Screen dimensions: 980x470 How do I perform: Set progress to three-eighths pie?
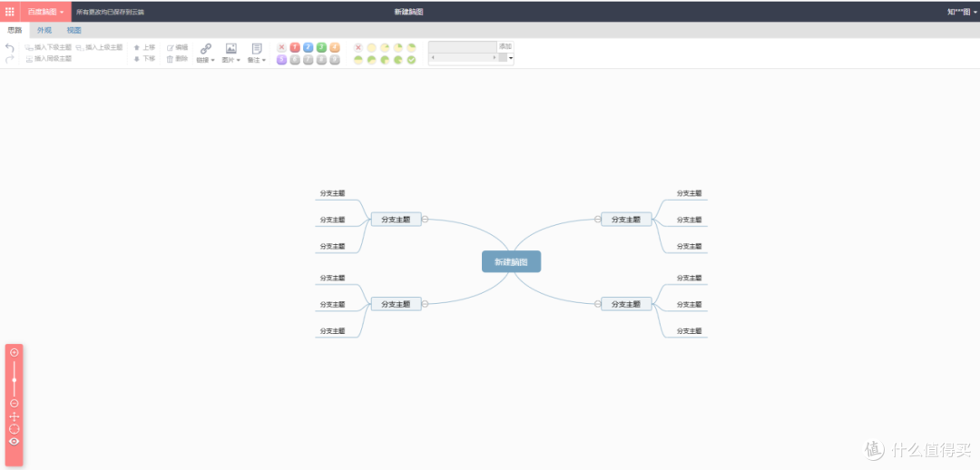411,47
